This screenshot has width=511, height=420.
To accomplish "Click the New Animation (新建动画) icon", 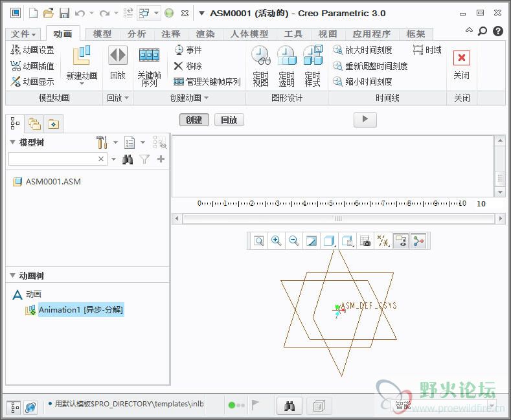I will click(x=82, y=56).
